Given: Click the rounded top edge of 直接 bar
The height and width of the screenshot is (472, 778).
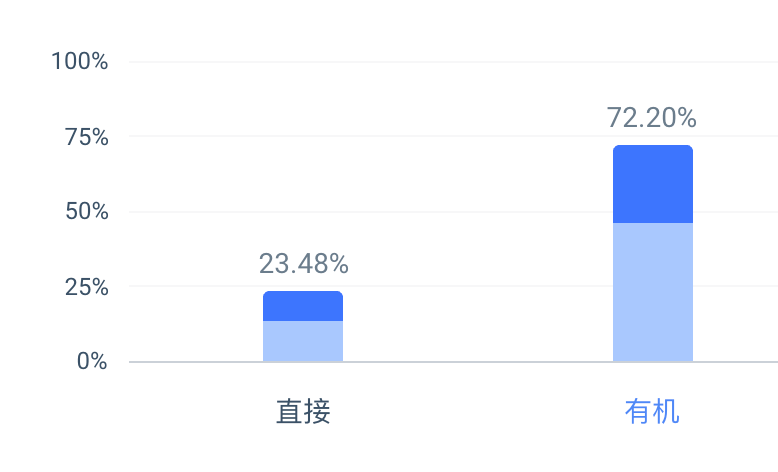Looking at the screenshot, I should point(303,294).
